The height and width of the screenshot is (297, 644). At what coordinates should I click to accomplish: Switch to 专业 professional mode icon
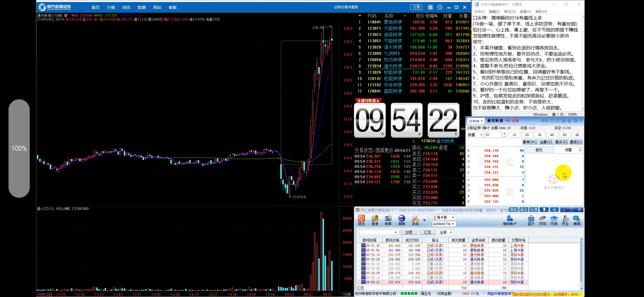coord(565,220)
